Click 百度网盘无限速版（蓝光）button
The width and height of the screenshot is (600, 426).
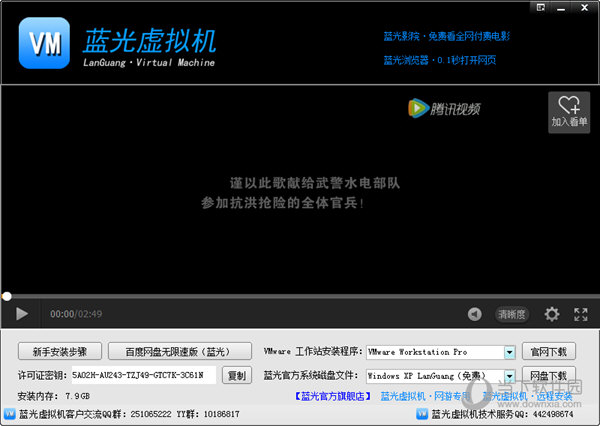(x=180, y=351)
